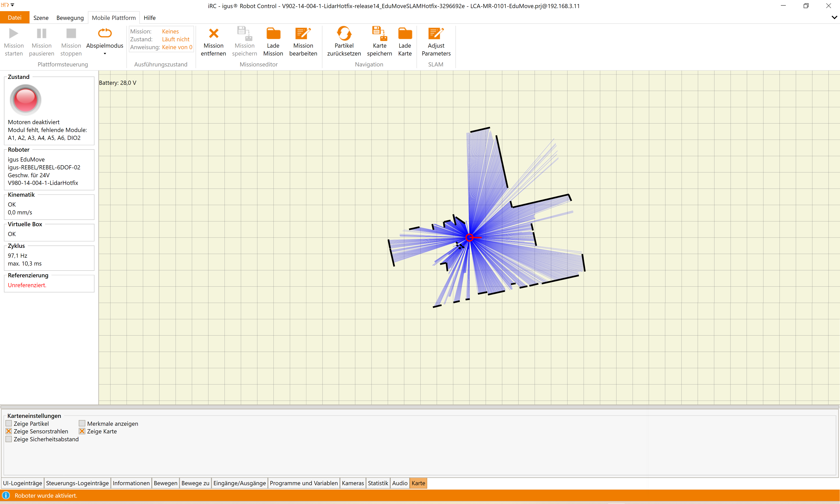Viewport: 840px width, 504px height.
Task: Expand the ribbon collapse chevron at right
Action: 834,17
